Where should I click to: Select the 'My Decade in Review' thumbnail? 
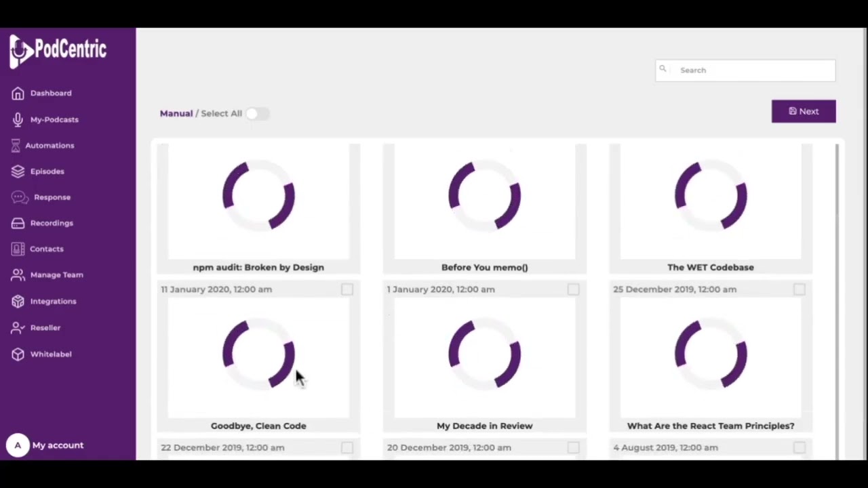pyautogui.click(x=485, y=358)
